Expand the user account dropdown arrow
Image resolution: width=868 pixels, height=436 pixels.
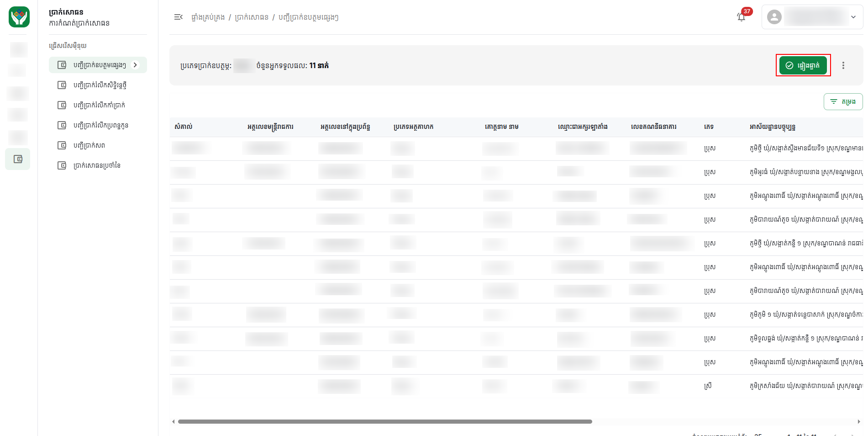coord(853,17)
